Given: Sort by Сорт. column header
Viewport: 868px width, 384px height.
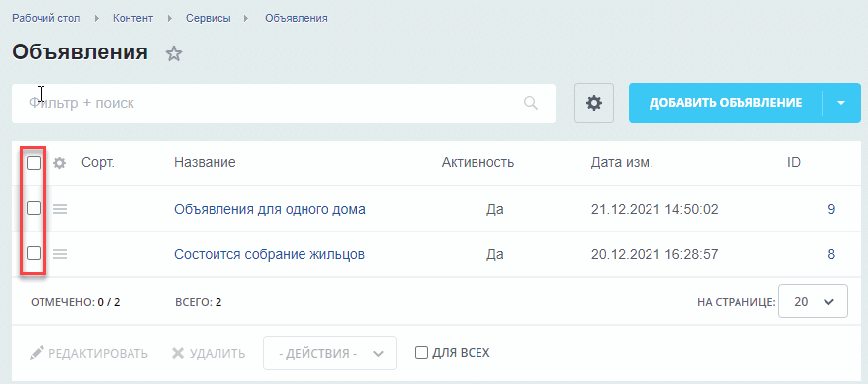Looking at the screenshot, I should click(98, 163).
